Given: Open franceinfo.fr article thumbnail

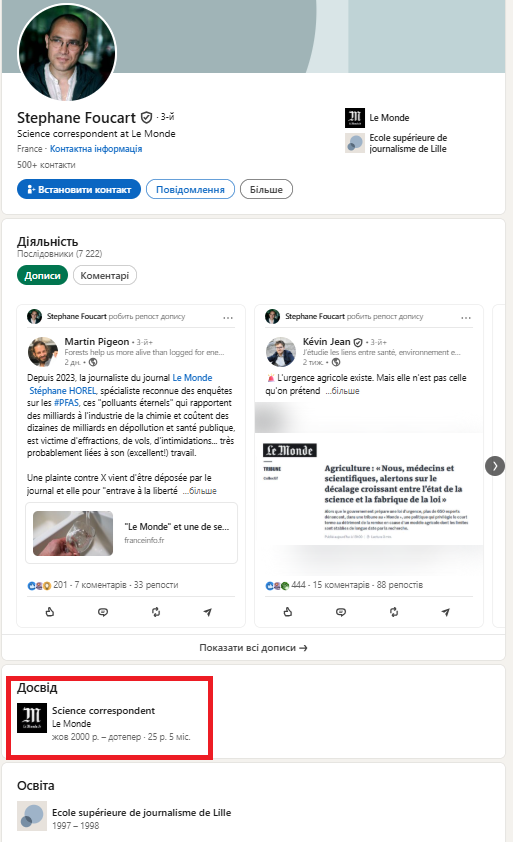Looking at the screenshot, I should click(73, 533).
